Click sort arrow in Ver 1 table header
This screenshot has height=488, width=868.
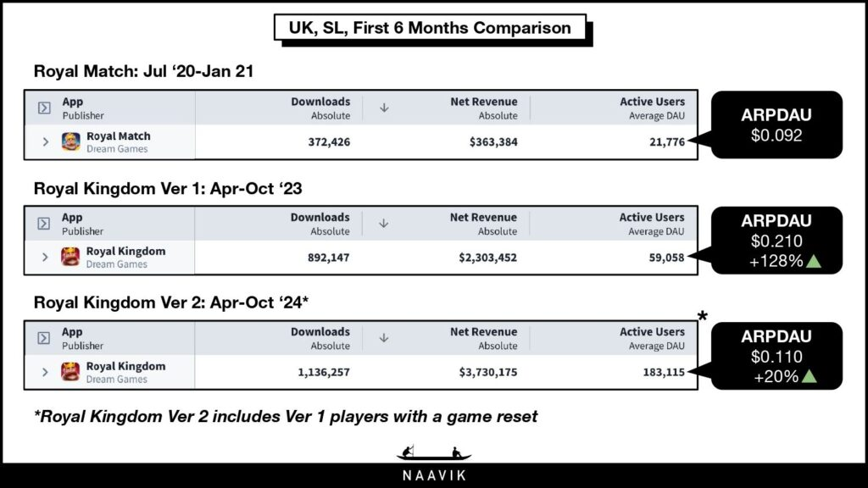[x=384, y=224]
